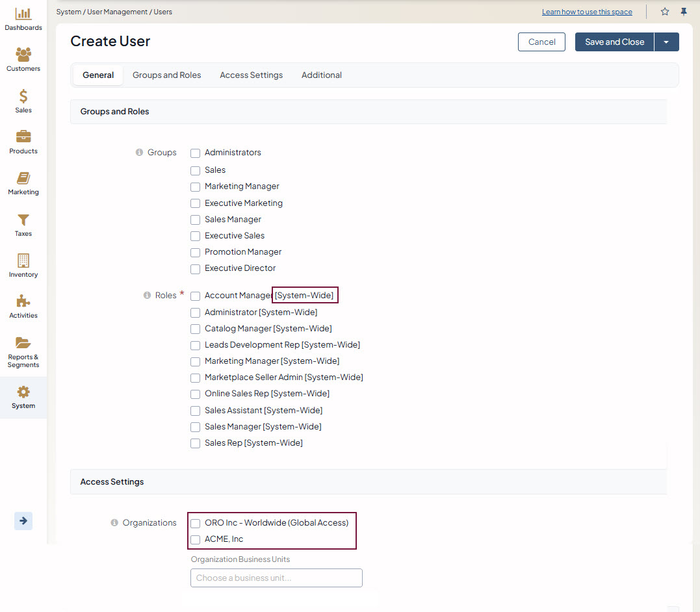The width and height of the screenshot is (700, 612).
Task: Expand the sidebar with arrow button
Action: tap(23, 521)
